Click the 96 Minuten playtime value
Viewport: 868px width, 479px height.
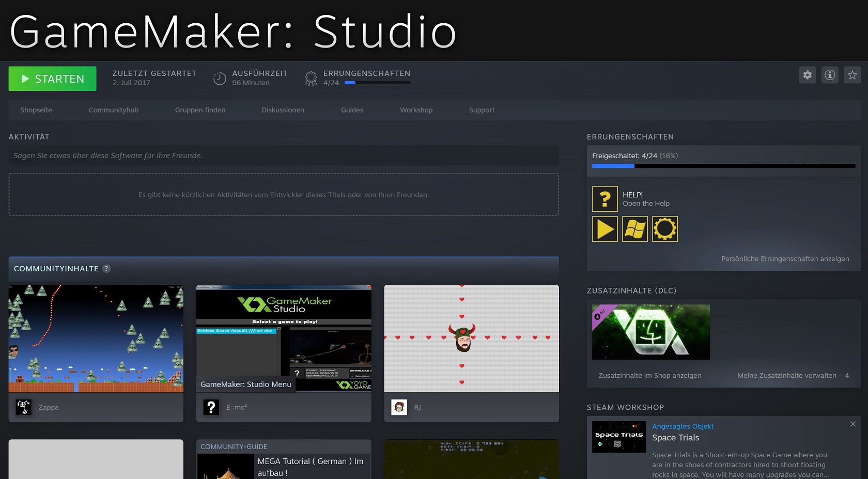(251, 83)
